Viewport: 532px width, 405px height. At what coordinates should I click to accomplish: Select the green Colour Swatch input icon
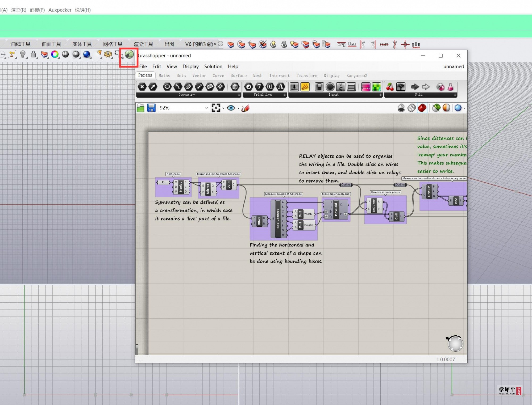(376, 87)
